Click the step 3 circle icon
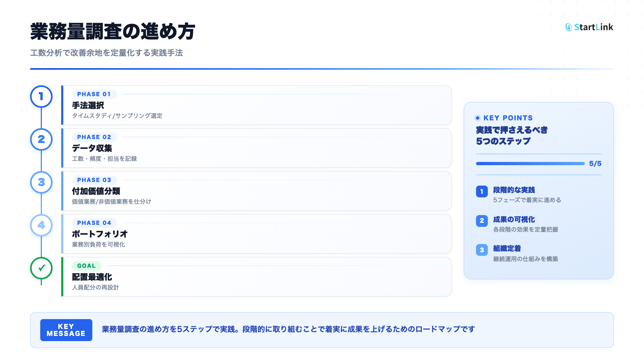Screen dimensions: 644x362 coord(41,182)
